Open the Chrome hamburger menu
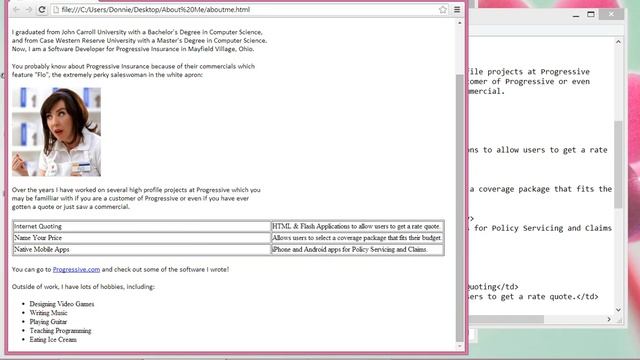This screenshot has height=360, width=640. (x=457, y=9)
